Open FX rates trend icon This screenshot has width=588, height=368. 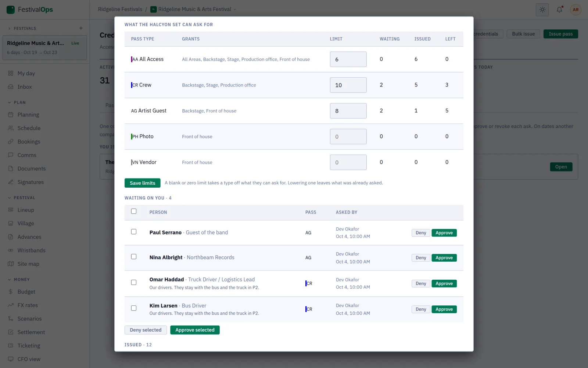coord(11,305)
